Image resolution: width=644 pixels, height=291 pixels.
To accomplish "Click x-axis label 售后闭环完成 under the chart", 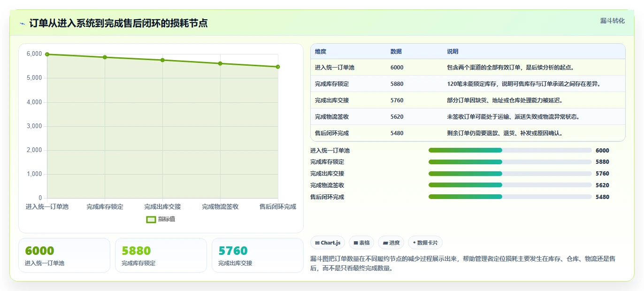I will pos(278,207).
